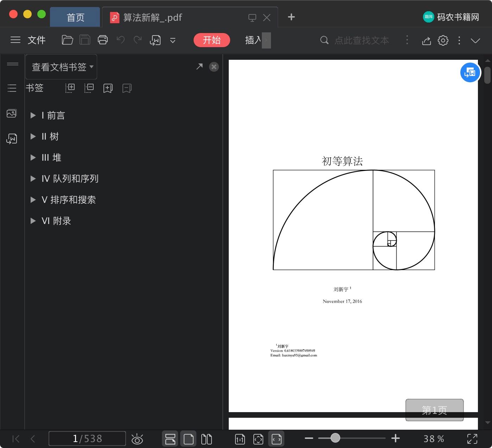Click the search text field 点此查找文本

pos(362,40)
